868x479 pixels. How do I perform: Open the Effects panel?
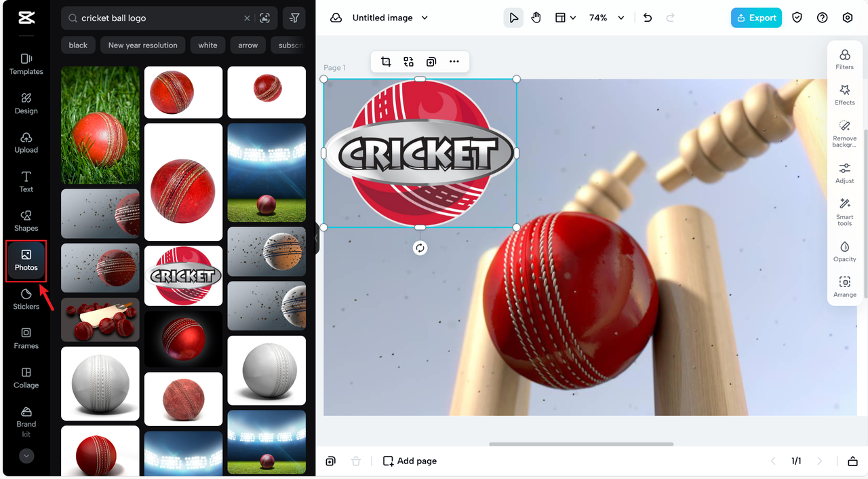coord(845,95)
